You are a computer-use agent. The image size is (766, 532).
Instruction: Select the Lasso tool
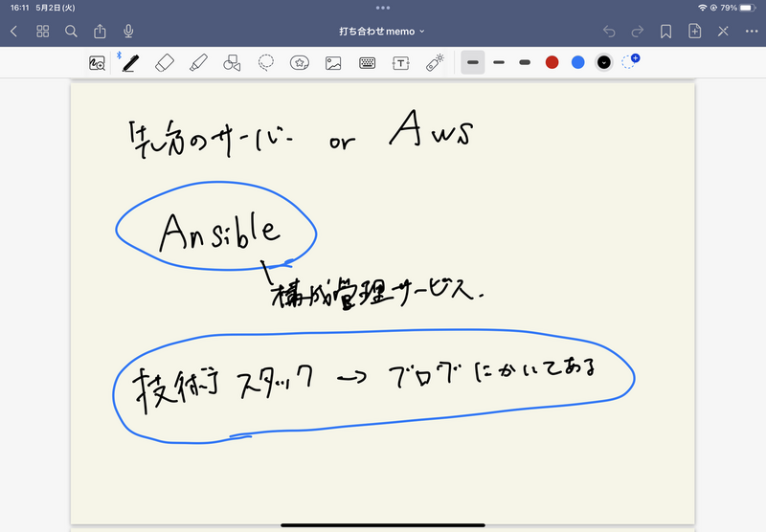click(266, 63)
